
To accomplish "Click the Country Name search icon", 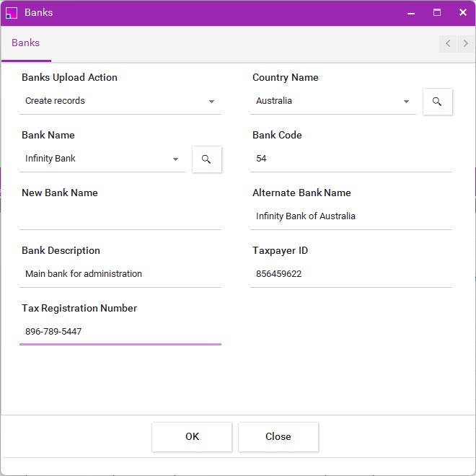I will point(438,102).
